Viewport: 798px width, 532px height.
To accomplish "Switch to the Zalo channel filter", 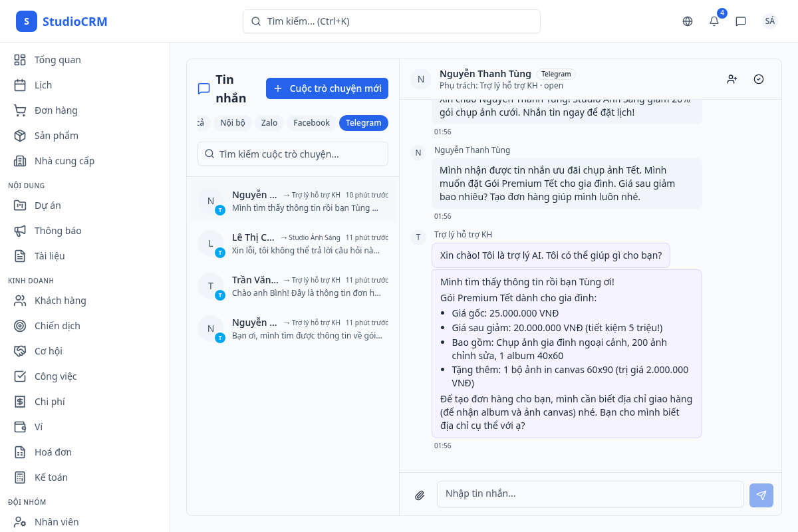I will (269, 123).
